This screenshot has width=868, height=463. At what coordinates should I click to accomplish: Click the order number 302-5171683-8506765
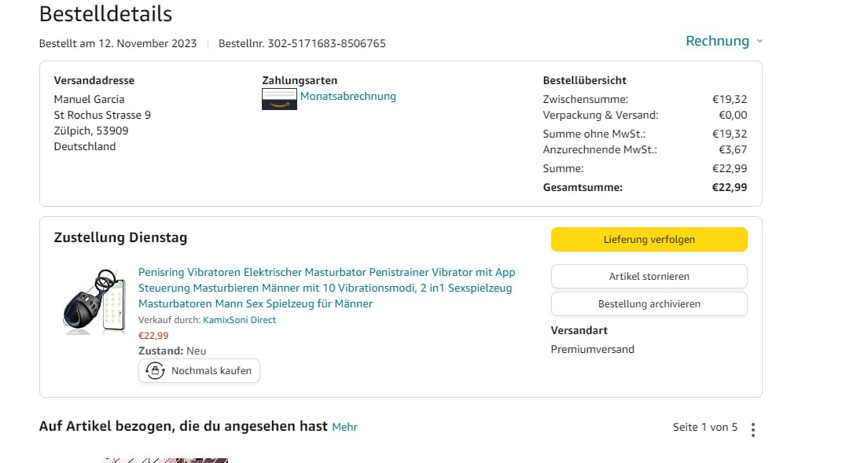coord(326,43)
